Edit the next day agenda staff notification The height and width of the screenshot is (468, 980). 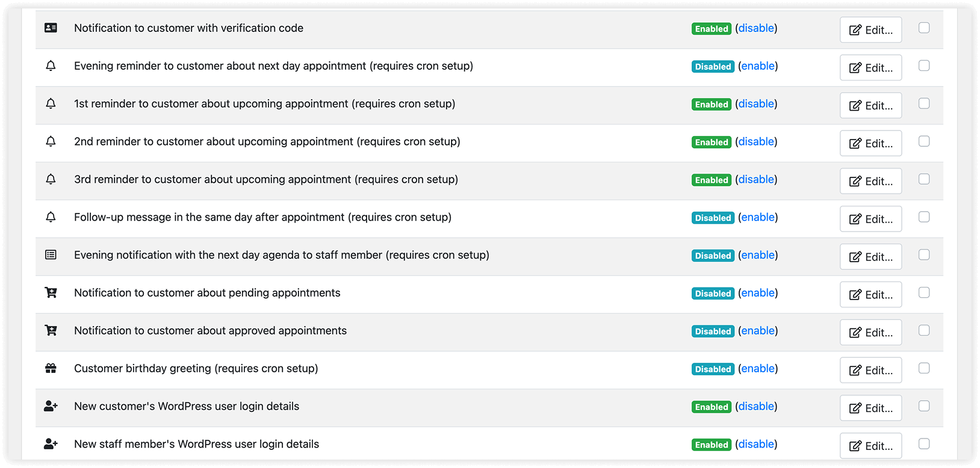(870, 257)
